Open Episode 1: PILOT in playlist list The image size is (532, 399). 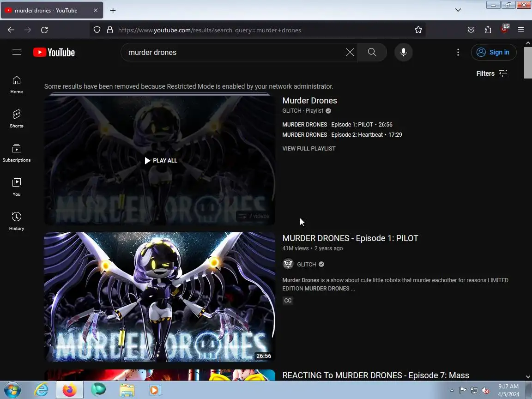click(x=337, y=125)
